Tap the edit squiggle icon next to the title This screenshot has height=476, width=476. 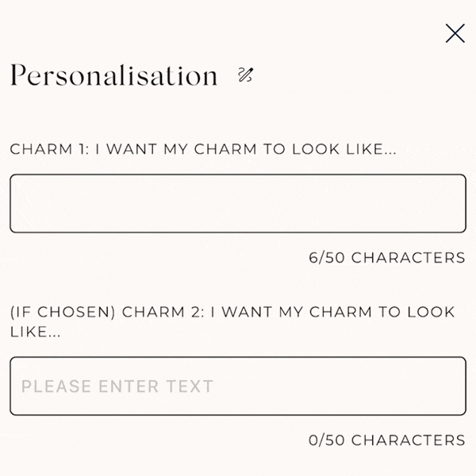click(245, 75)
